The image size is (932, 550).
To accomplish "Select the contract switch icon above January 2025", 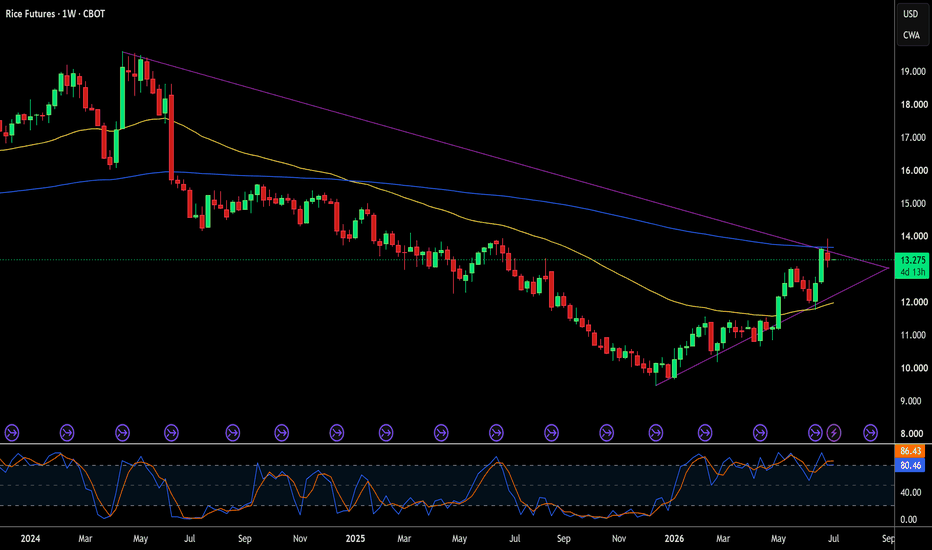I will pos(336,433).
